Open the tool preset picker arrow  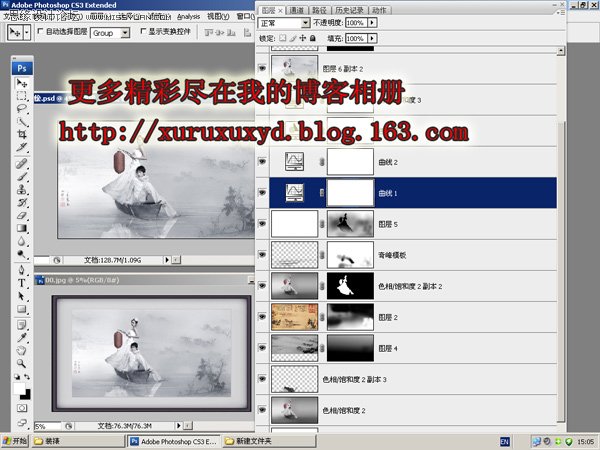point(27,33)
